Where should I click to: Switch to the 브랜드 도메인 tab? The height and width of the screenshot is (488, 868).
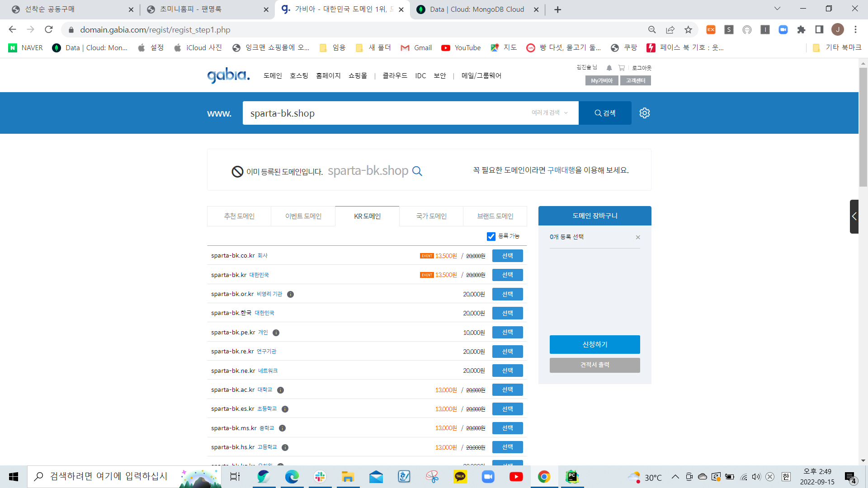495,216
